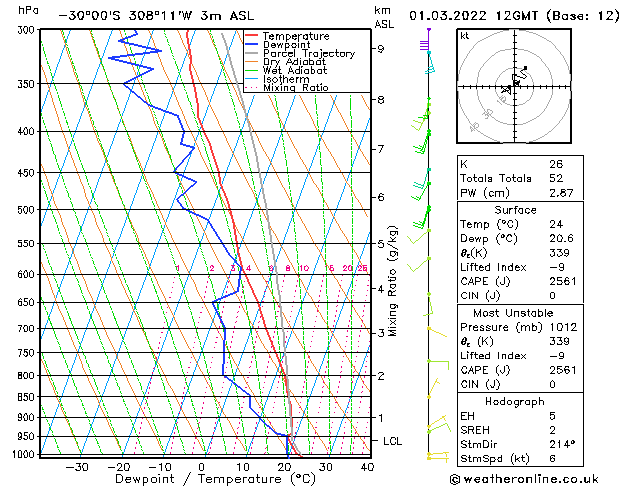Click the surface Temp value 24
The image size is (629, 486).
pyautogui.click(x=556, y=224)
